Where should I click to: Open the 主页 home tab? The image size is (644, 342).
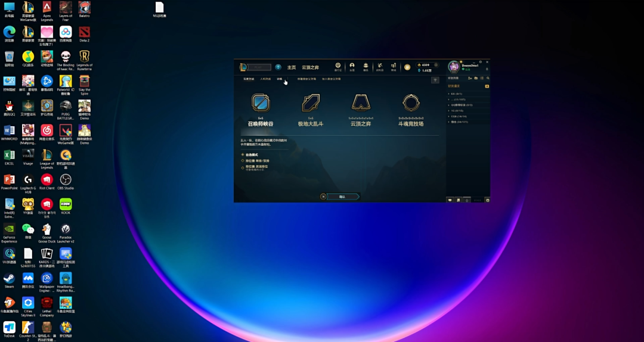coord(292,67)
